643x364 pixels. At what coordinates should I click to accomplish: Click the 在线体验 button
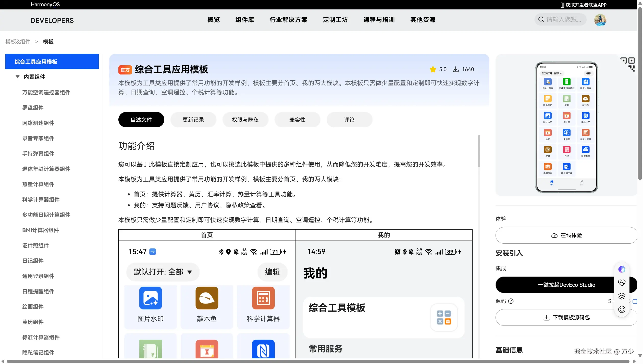click(x=566, y=235)
